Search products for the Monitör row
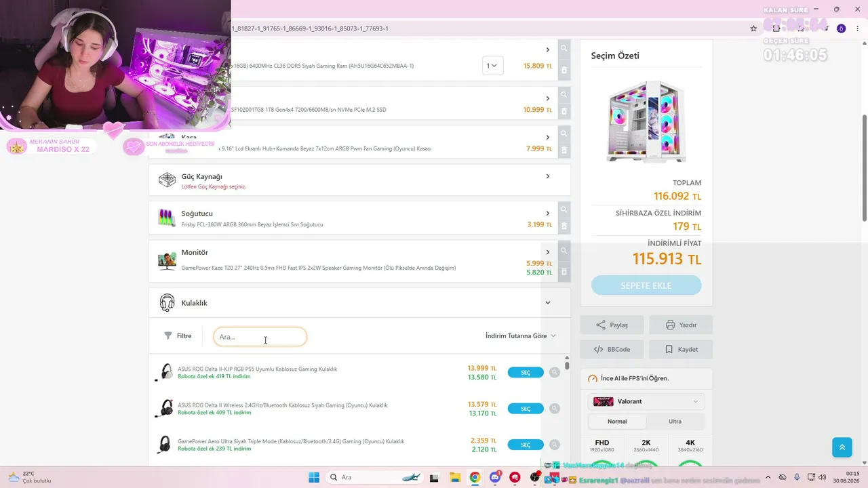The height and width of the screenshot is (488, 868). click(x=564, y=251)
